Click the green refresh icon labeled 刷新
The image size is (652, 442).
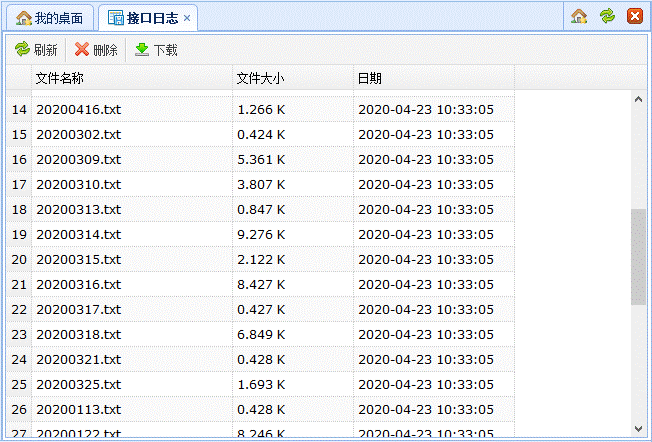click(22, 49)
